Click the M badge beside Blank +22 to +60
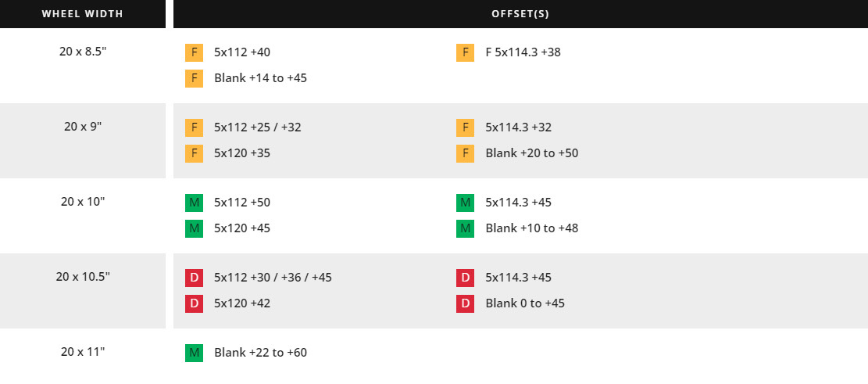This screenshot has width=868, height=384. pyautogui.click(x=194, y=353)
